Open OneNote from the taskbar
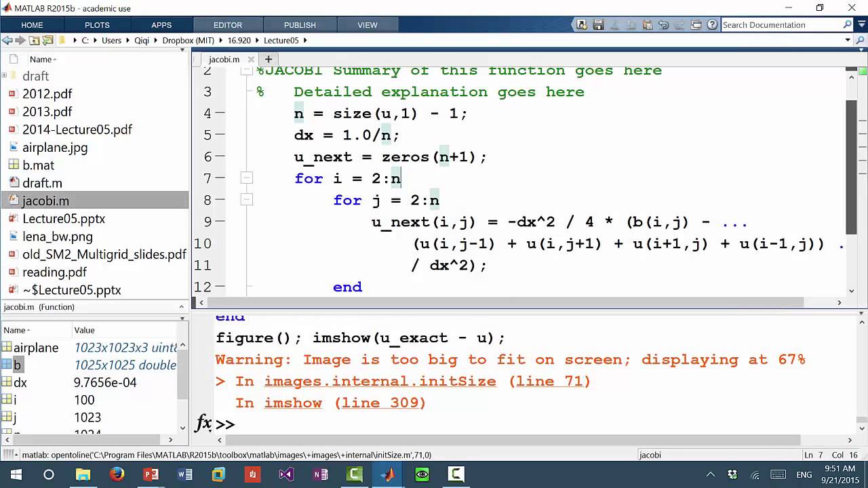 click(x=320, y=474)
